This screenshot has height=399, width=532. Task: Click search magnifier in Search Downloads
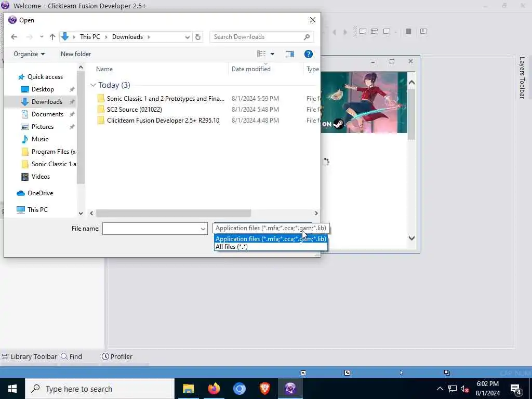[x=307, y=37]
